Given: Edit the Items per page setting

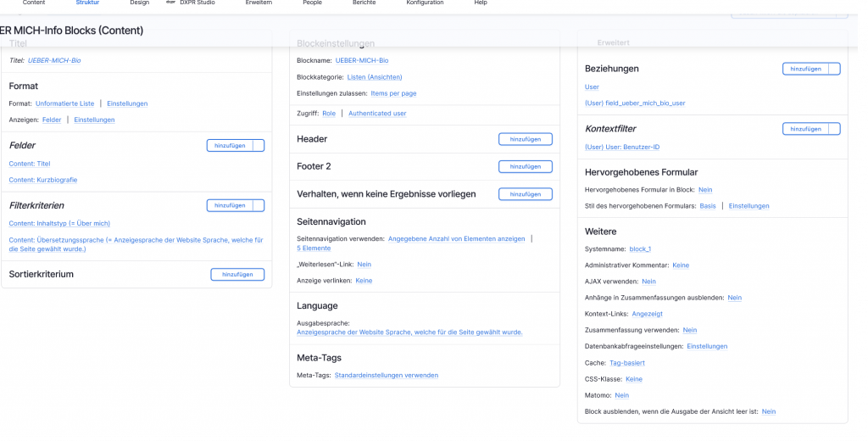Looking at the screenshot, I should pyautogui.click(x=393, y=93).
